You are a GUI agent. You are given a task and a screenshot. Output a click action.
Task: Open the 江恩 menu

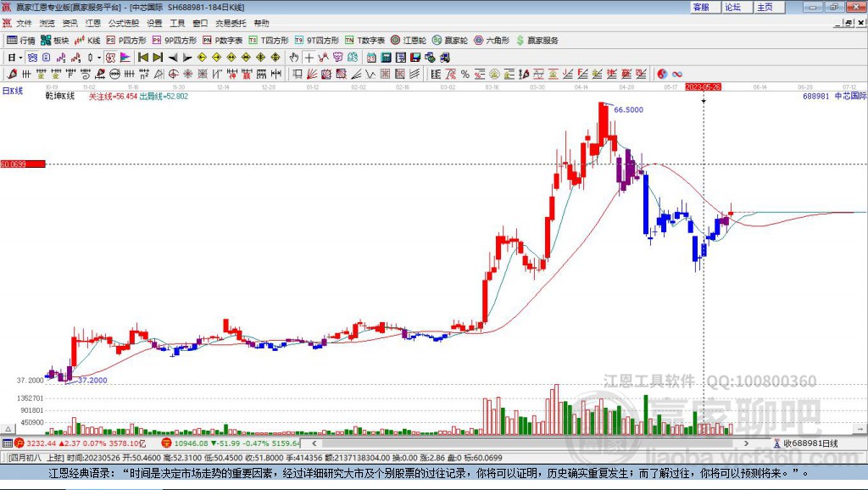click(x=93, y=23)
